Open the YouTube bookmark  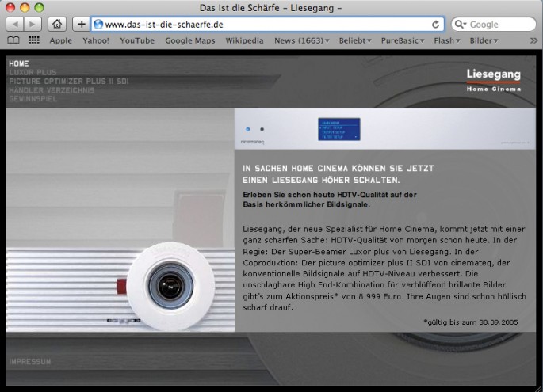pyautogui.click(x=137, y=40)
